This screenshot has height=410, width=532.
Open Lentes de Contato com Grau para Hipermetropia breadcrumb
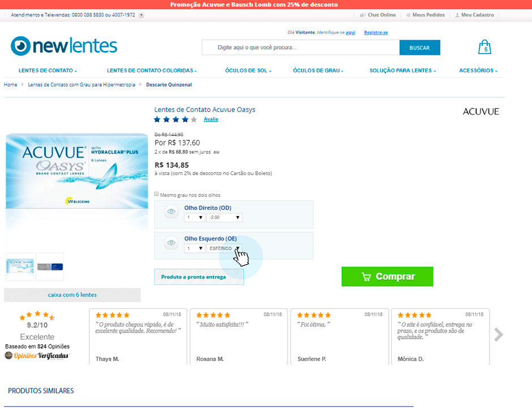[x=81, y=85]
